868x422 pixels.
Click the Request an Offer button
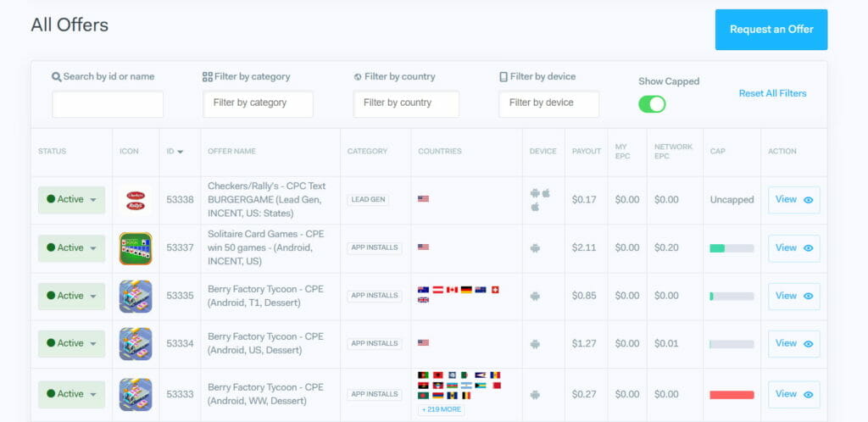click(x=771, y=30)
